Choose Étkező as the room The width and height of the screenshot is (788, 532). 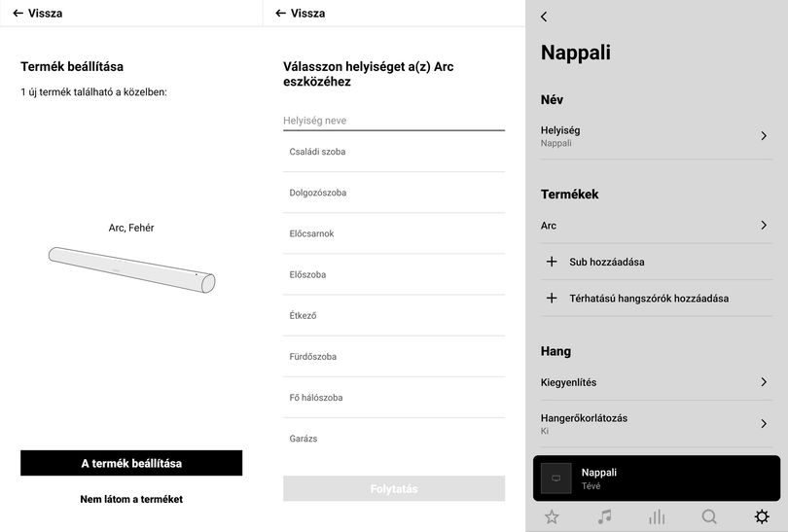[x=394, y=315]
